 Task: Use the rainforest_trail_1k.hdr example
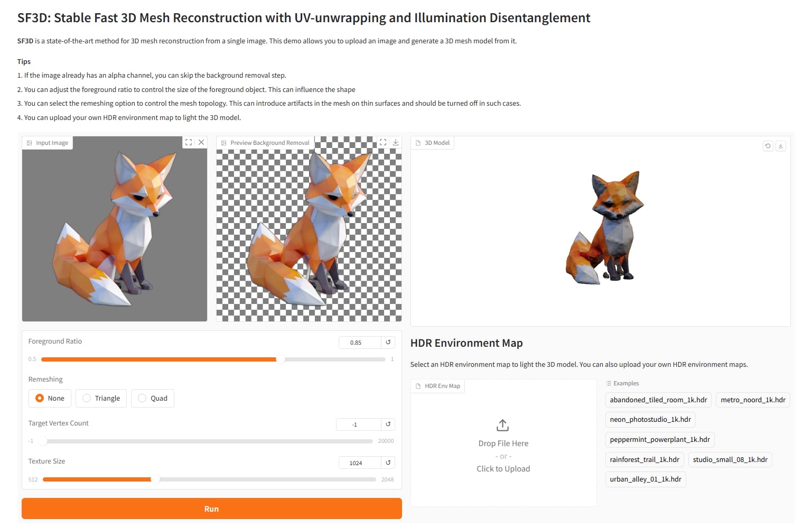coord(645,460)
